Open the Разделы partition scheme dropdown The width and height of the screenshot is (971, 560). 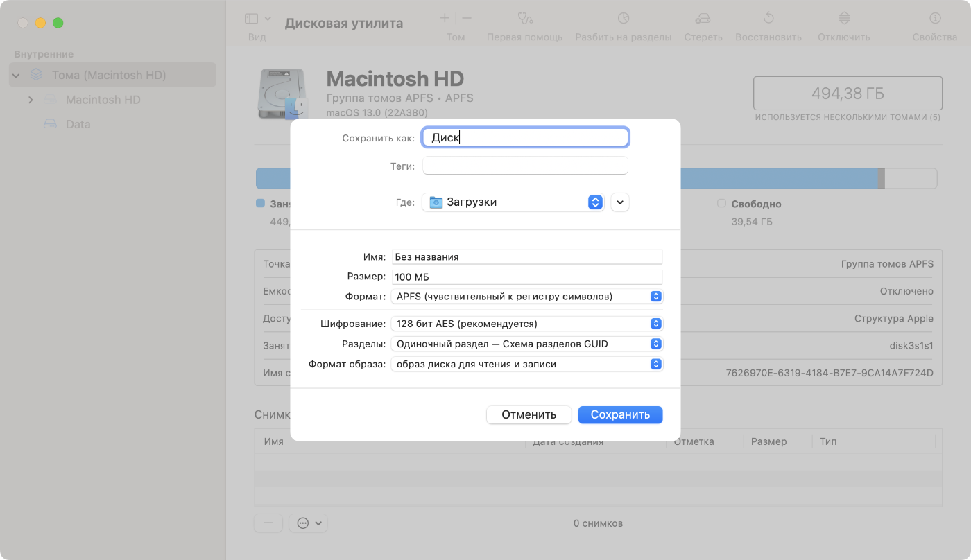point(526,344)
